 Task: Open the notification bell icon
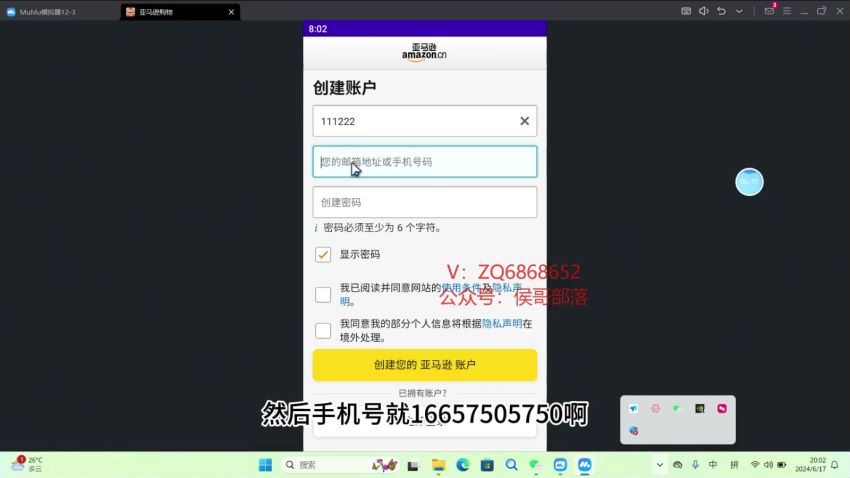835,464
